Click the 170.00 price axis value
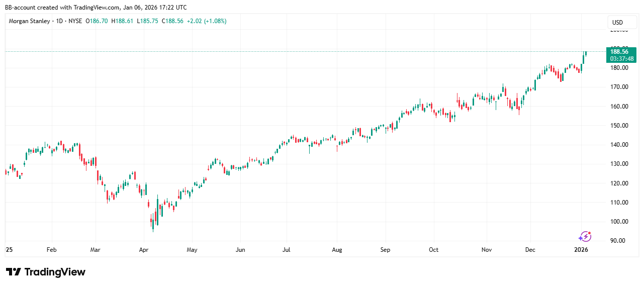 (618, 87)
